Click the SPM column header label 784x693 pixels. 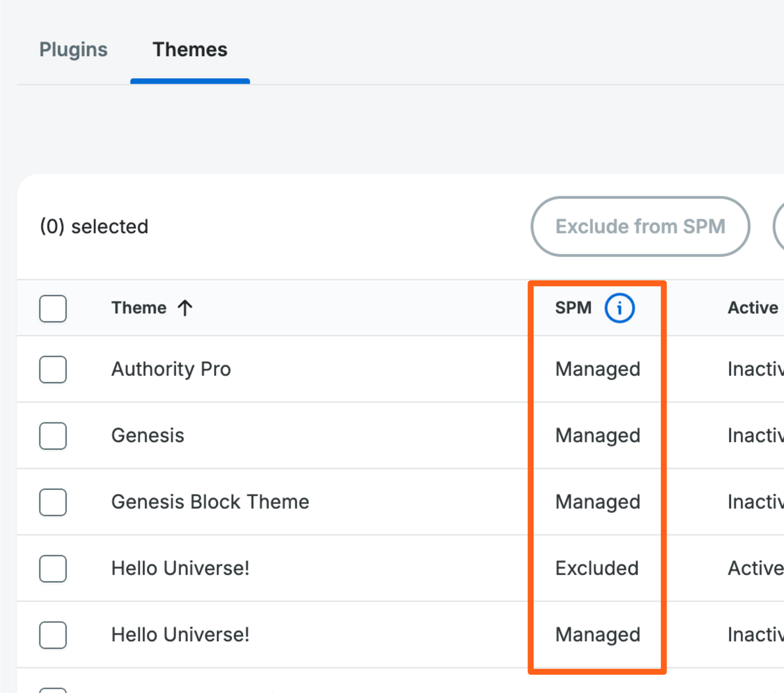coord(573,308)
